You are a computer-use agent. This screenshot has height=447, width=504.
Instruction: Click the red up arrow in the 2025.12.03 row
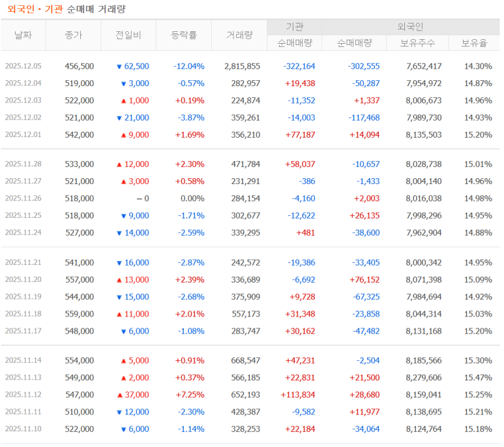(x=123, y=100)
